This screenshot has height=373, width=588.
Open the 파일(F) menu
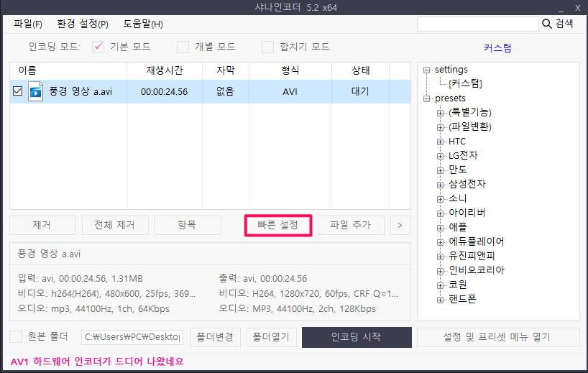click(x=28, y=24)
